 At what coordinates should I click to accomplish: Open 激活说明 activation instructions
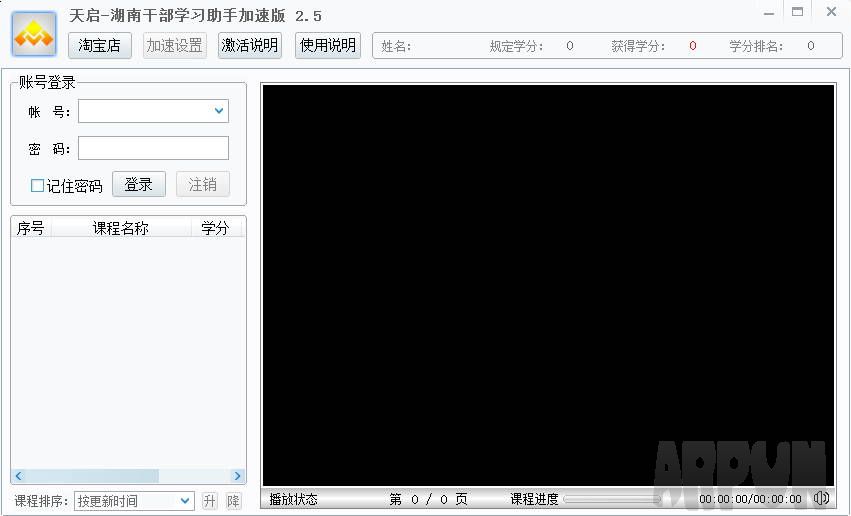250,45
